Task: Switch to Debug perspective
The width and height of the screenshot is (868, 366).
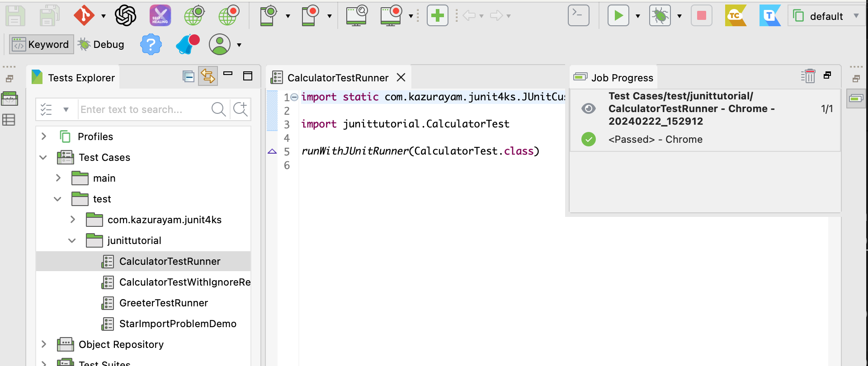Action: (x=101, y=44)
